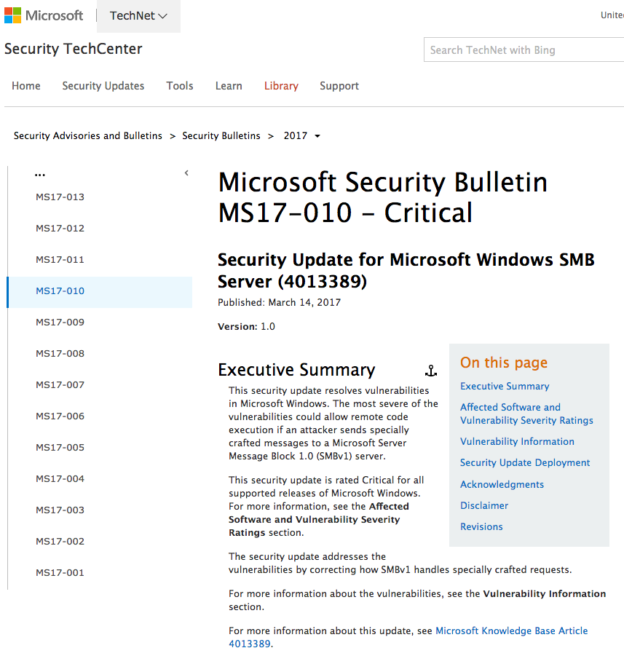This screenshot has height=672, width=624.
Task: Click the Security Advisories and Bulletins breadcrumb
Action: tap(87, 135)
